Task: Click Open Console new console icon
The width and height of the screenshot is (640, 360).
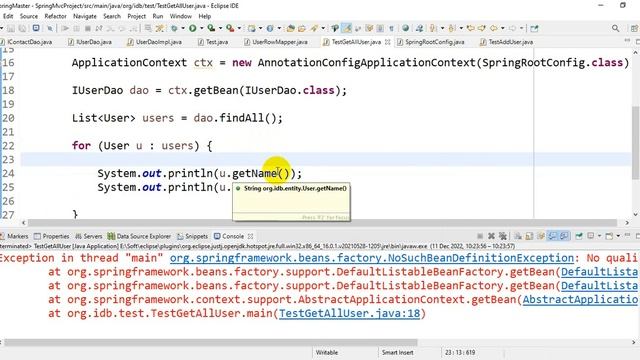Action: click(x=609, y=236)
